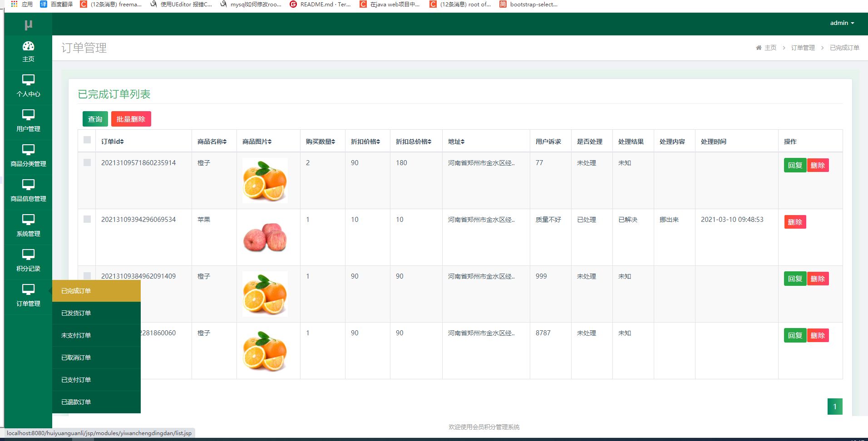This screenshot has height=441, width=868.
Task: Open the 在java web项目中 bookmark
Action: coord(390,4)
